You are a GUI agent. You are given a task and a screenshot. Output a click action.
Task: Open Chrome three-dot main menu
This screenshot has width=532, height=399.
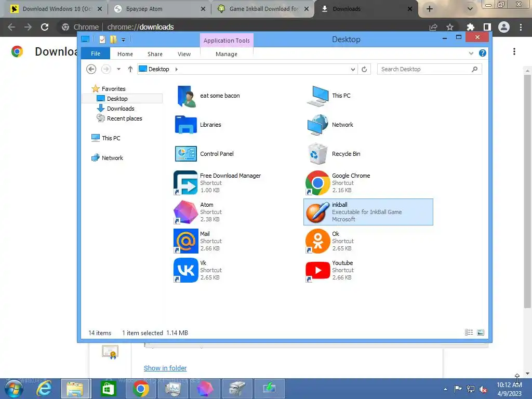(x=521, y=27)
